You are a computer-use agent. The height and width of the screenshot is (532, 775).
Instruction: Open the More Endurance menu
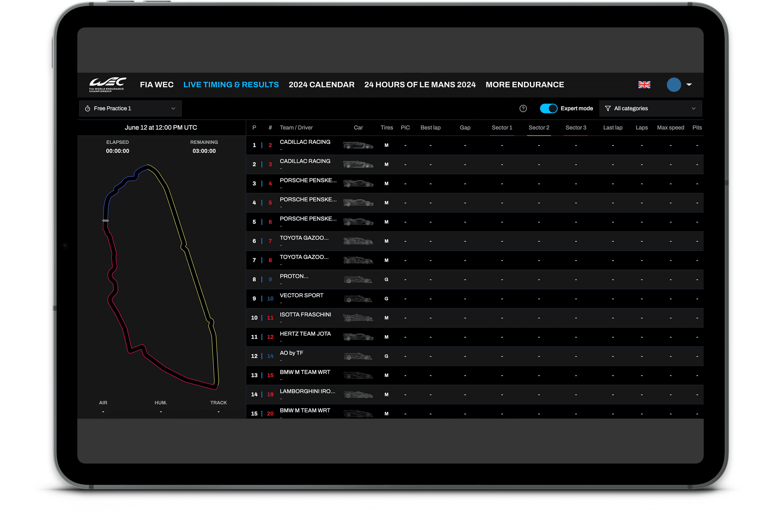tap(525, 85)
